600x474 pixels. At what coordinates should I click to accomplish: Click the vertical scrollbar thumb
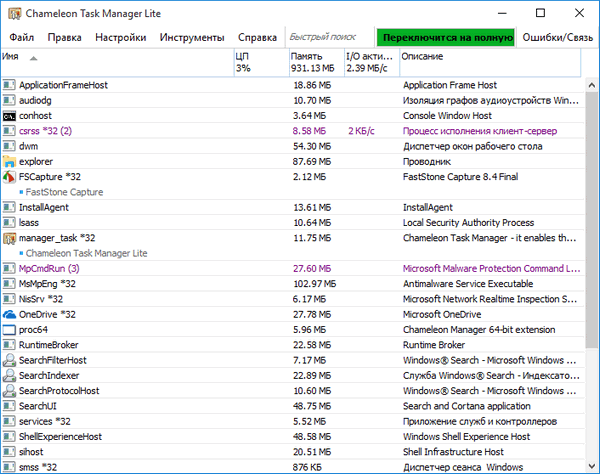pyautogui.click(x=592, y=220)
